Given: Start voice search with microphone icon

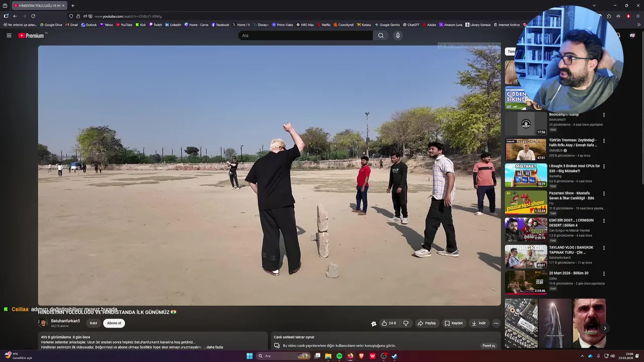Looking at the screenshot, I should point(397,36).
